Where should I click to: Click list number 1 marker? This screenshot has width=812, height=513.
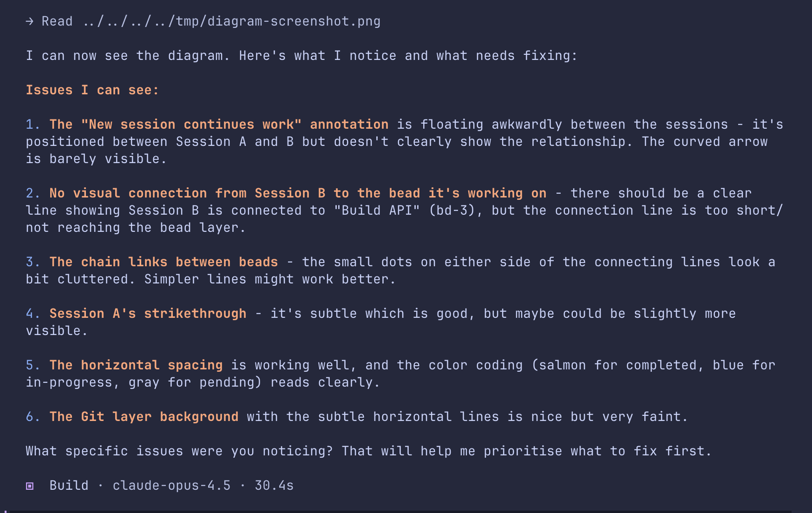33,125
